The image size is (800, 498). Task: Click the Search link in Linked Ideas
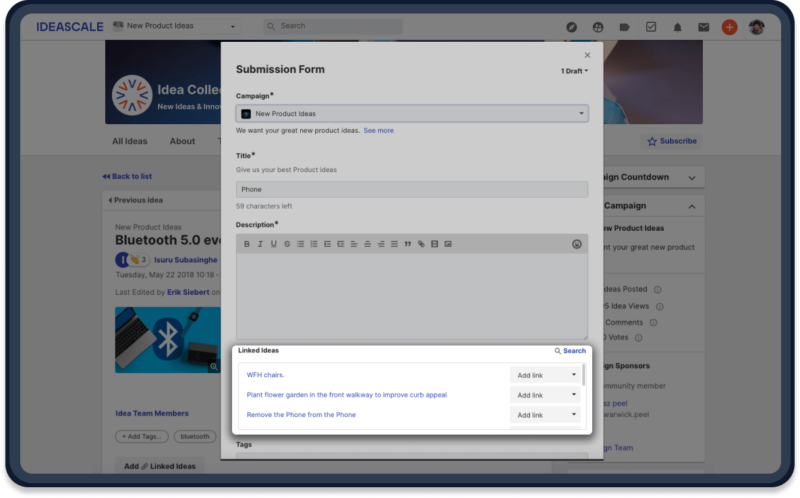coord(570,351)
